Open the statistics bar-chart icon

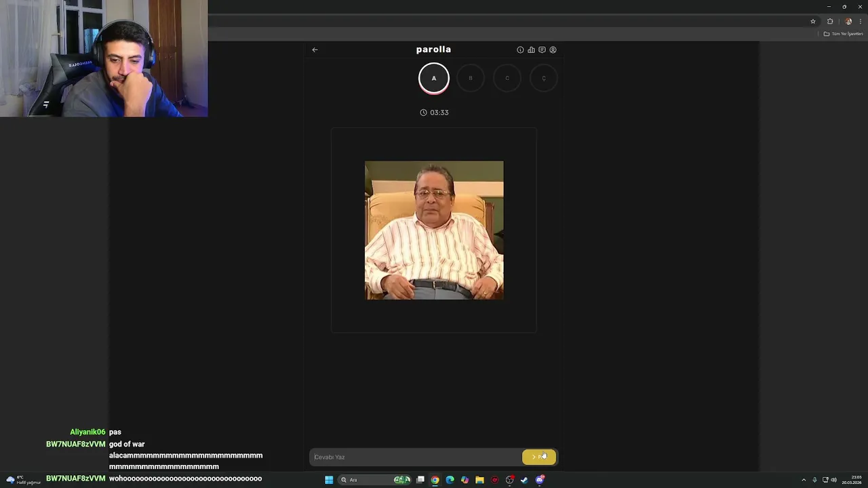coord(531,49)
